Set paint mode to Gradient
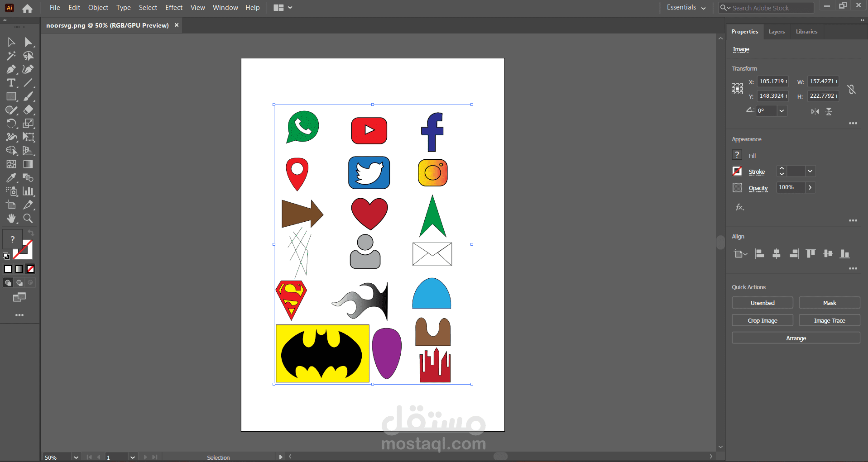 pyautogui.click(x=19, y=269)
